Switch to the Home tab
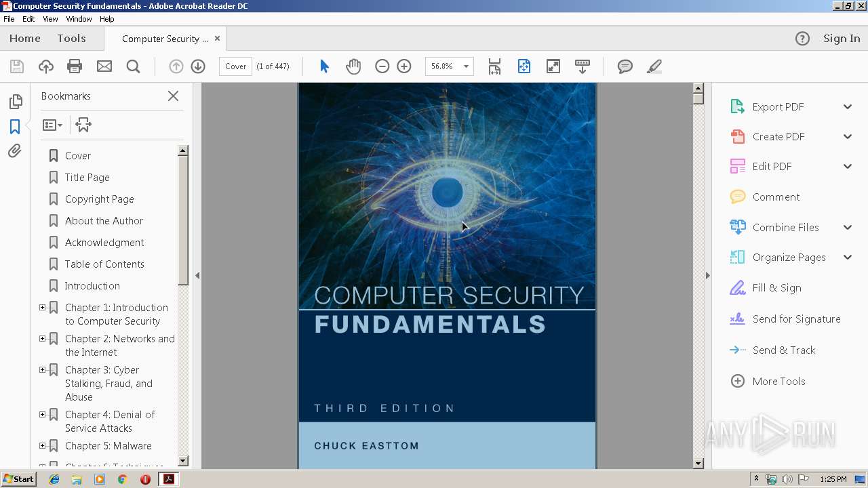The image size is (868, 488). coord(25,39)
